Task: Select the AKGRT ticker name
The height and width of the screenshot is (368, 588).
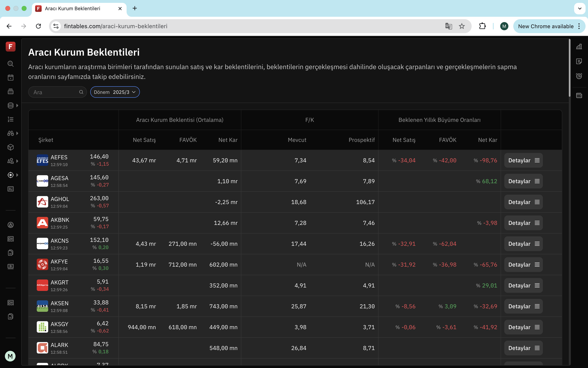Action: (60, 282)
